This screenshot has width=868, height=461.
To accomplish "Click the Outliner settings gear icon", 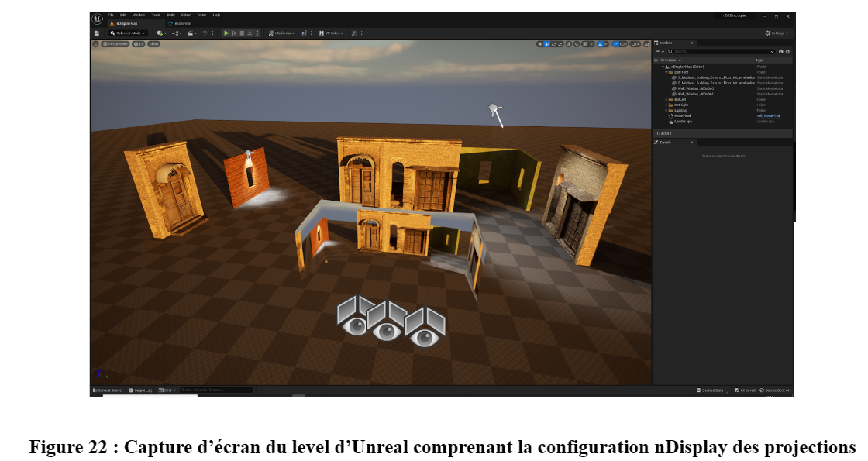I will coord(787,52).
